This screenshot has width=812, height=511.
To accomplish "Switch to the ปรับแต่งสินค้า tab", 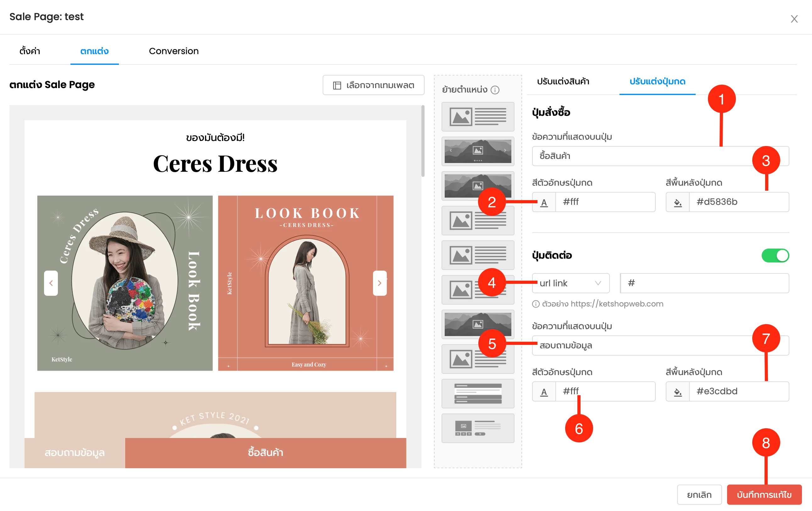I will point(563,81).
